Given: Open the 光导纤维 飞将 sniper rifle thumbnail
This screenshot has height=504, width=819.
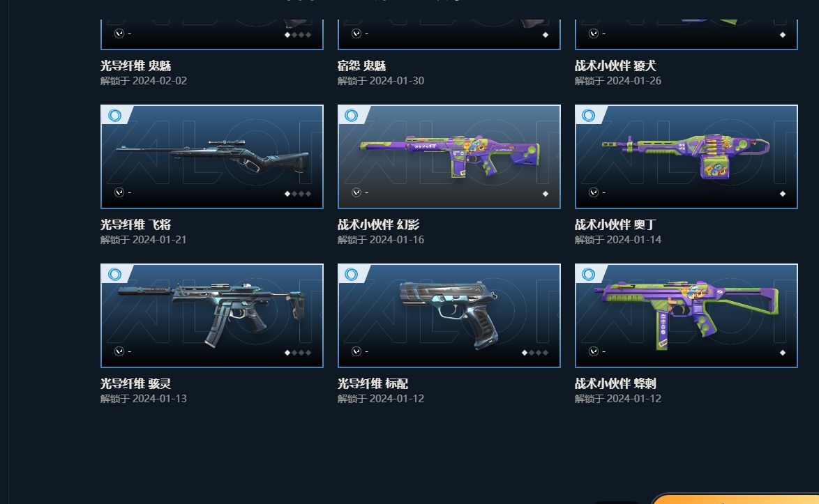Looking at the screenshot, I should pos(212,157).
